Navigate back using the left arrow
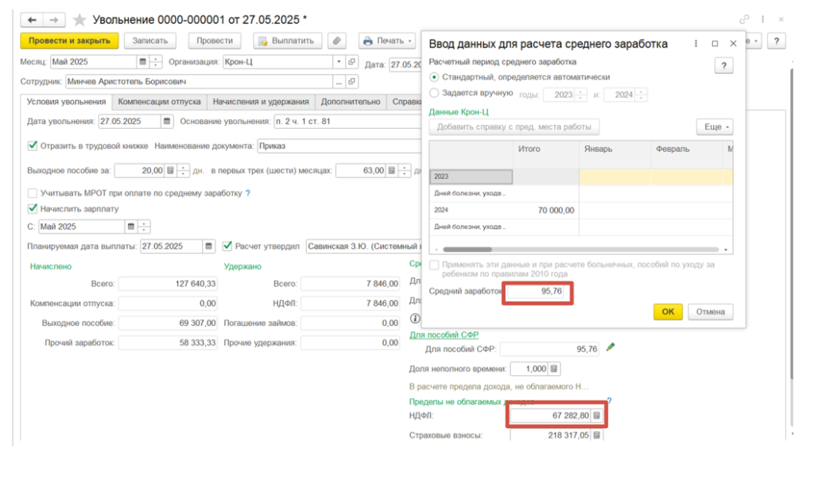The width and height of the screenshot is (814, 504). (x=33, y=19)
